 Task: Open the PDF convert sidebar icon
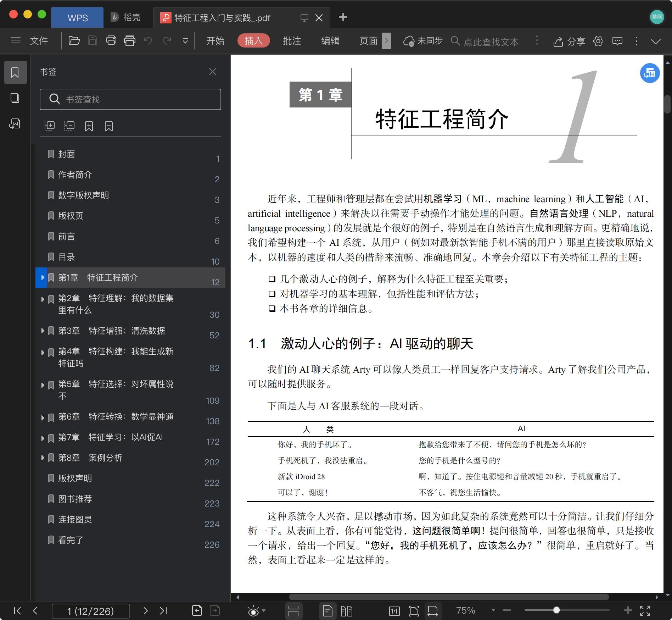15,123
